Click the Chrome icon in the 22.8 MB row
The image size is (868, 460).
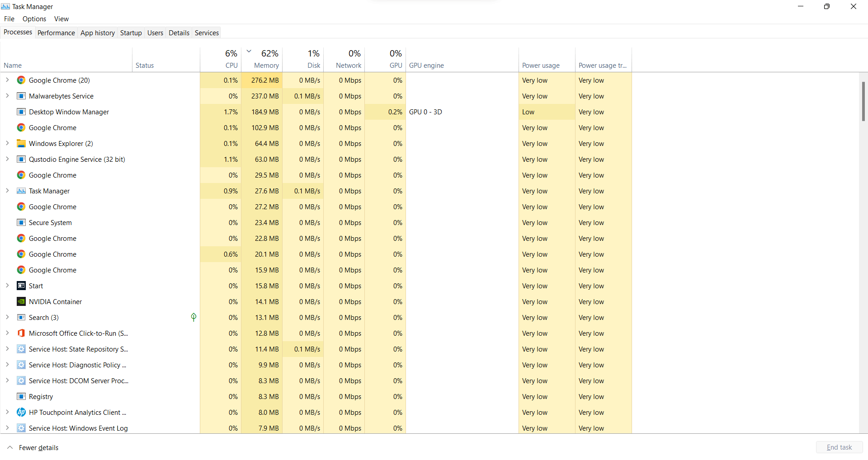[x=21, y=239]
